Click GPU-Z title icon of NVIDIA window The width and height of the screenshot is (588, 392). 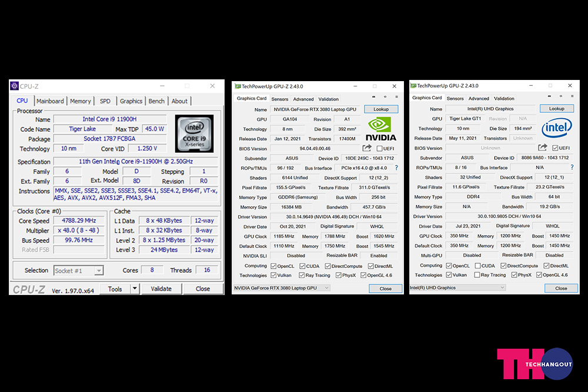tap(238, 86)
